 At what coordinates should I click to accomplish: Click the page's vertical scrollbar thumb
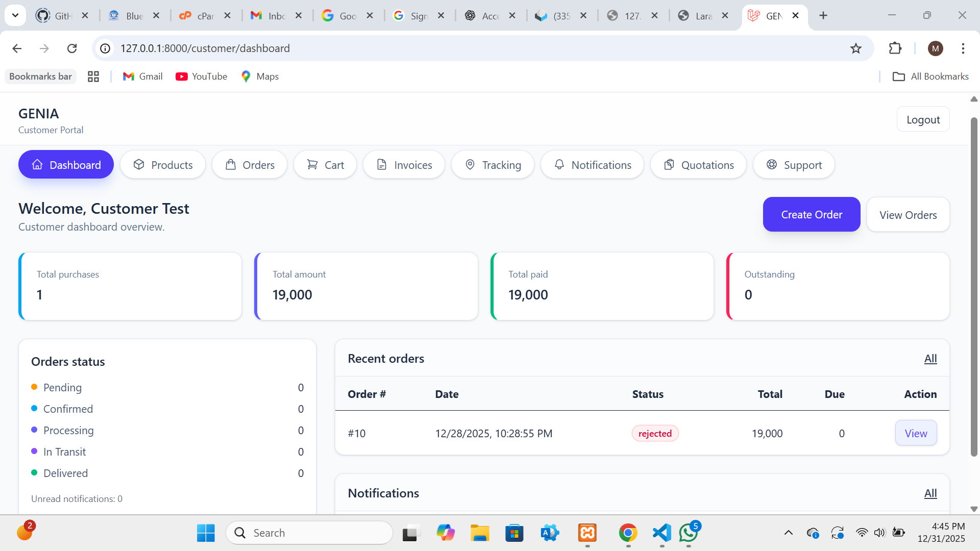tap(973, 286)
